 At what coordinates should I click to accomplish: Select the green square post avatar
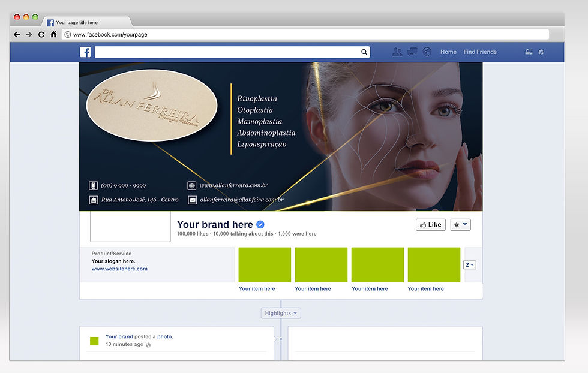94,341
